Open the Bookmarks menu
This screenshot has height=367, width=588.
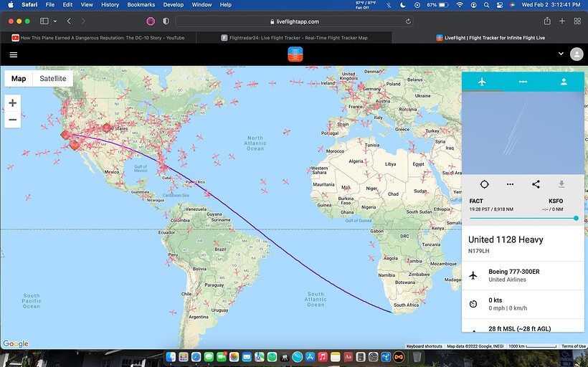pyautogui.click(x=141, y=4)
